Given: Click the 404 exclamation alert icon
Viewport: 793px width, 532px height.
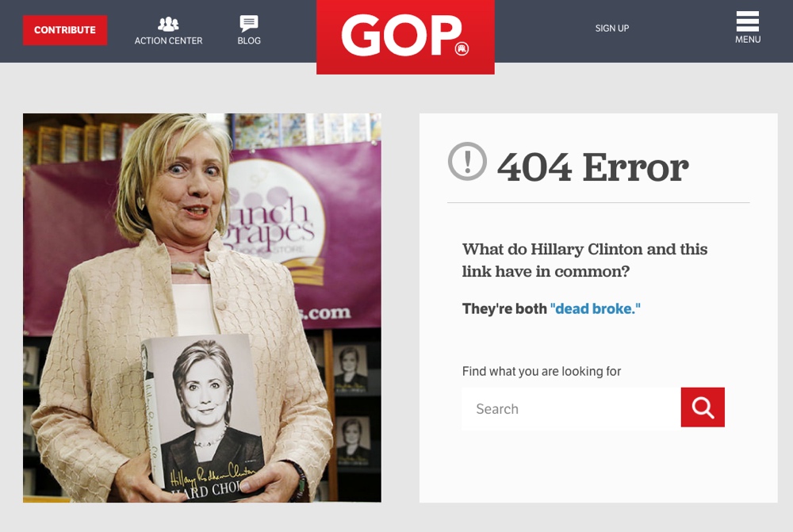Looking at the screenshot, I should pos(467,161).
